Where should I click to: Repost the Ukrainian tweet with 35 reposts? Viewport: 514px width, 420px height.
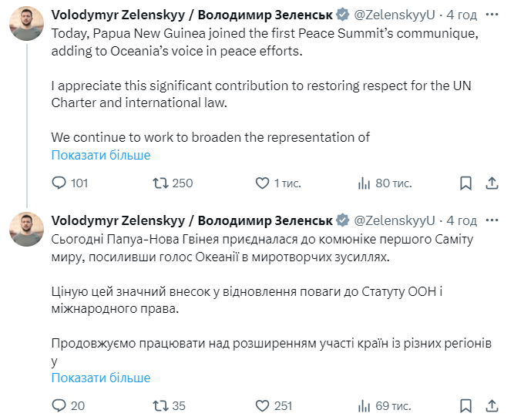click(160, 405)
